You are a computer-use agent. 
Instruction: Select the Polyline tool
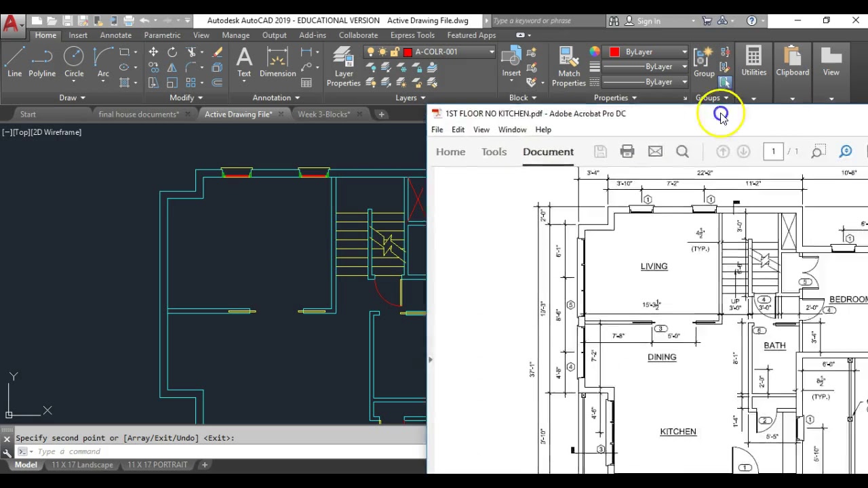click(42, 61)
